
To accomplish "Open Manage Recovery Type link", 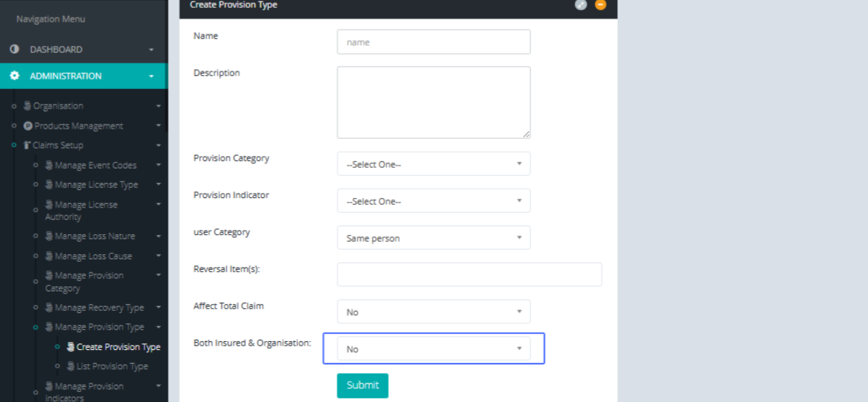I will [x=99, y=308].
